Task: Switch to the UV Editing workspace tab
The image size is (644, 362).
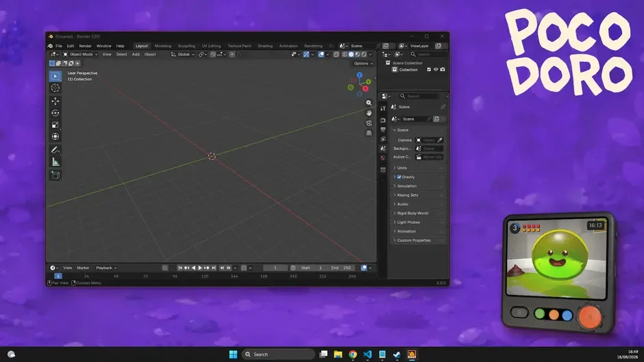Action: pyautogui.click(x=211, y=46)
